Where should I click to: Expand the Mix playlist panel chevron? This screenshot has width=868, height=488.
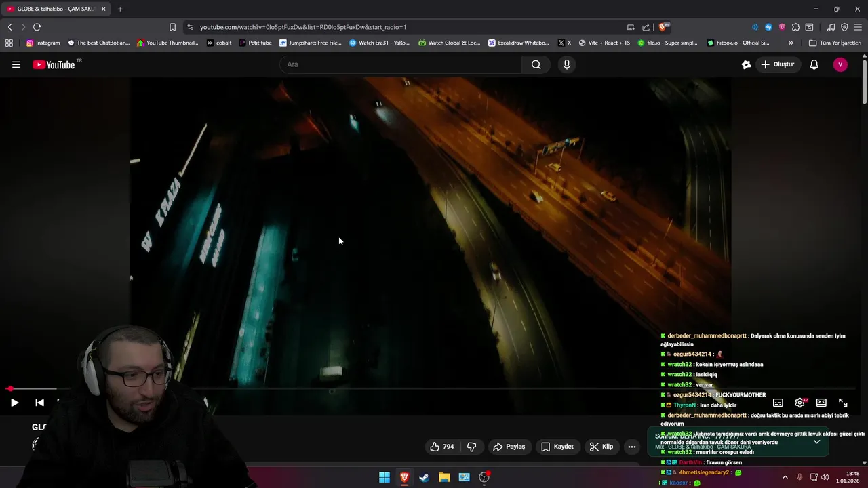(x=816, y=442)
